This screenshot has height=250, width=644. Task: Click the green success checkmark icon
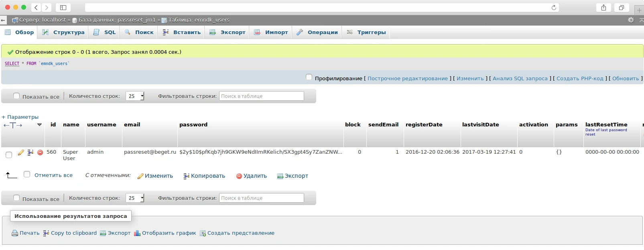(x=10, y=52)
